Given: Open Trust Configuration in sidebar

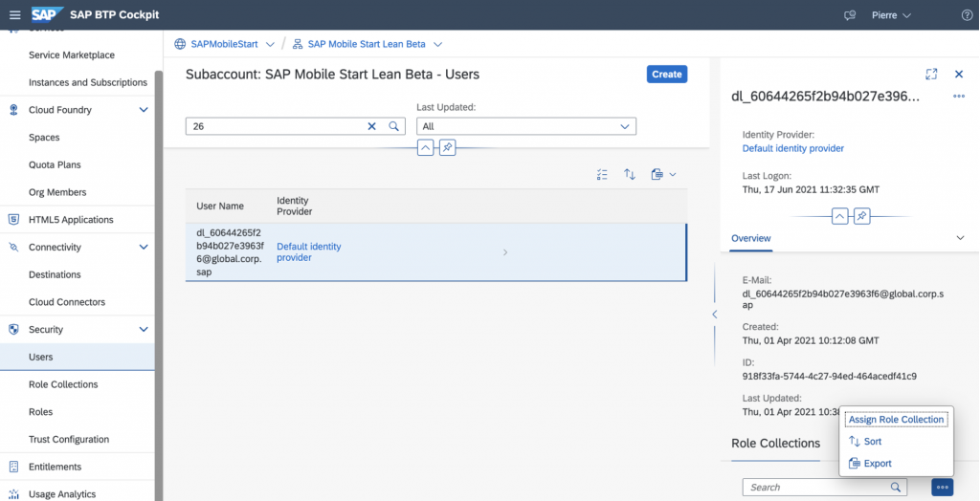Looking at the screenshot, I should [69, 439].
